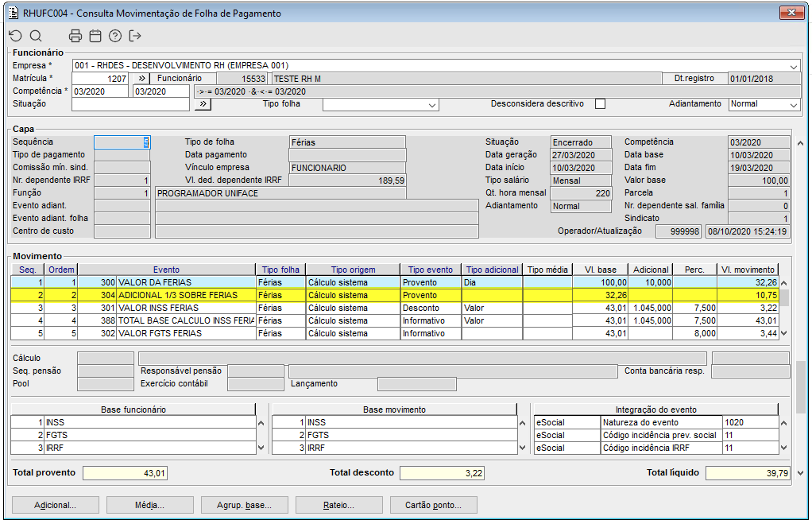Click the lookup arrows beside Situação
812x524 pixels.
[x=203, y=104]
